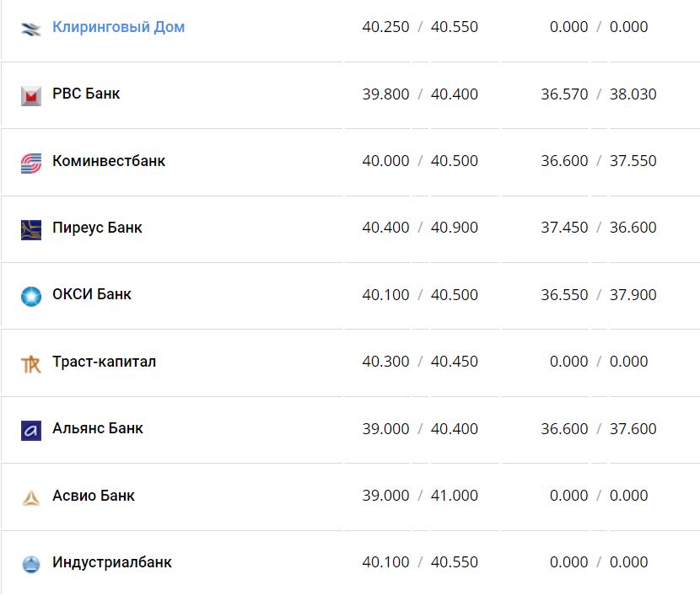Click the Коминвестбанк logo icon
700x596 pixels.
point(31,162)
